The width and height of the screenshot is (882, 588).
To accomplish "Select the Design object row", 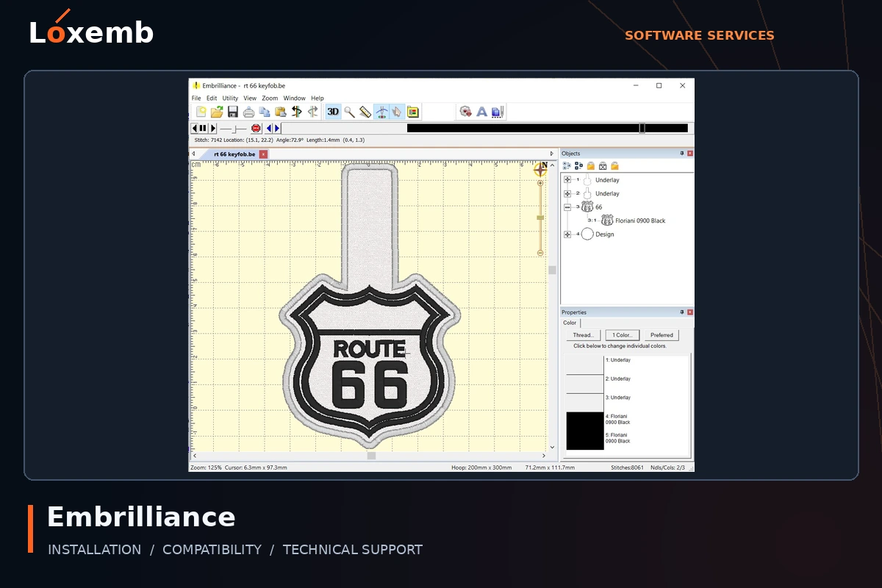I will pyautogui.click(x=604, y=234).
